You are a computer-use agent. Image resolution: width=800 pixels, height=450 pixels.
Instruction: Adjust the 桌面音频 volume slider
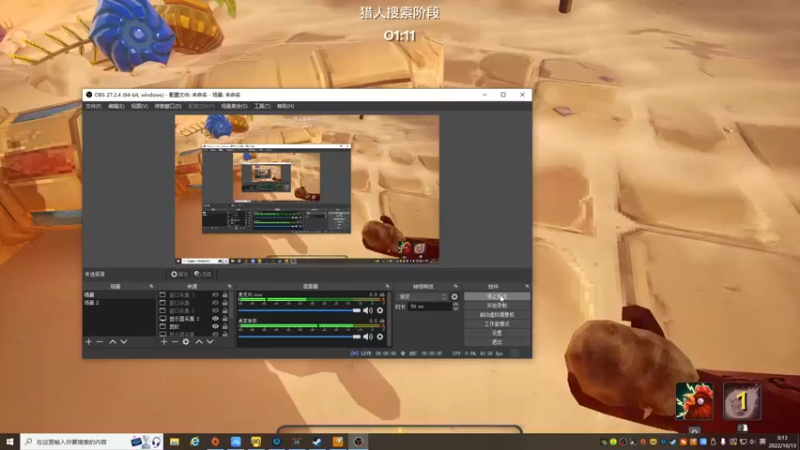(299, 337)
